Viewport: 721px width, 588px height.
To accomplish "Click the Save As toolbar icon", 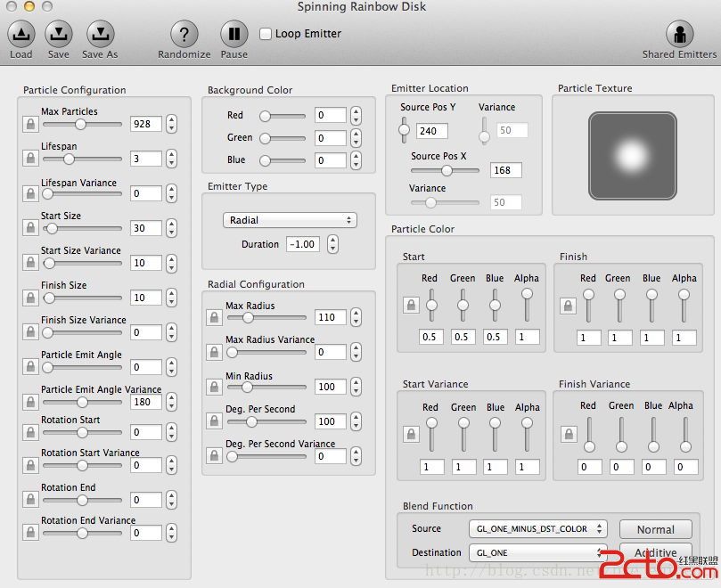I will (x=100, y=35).
